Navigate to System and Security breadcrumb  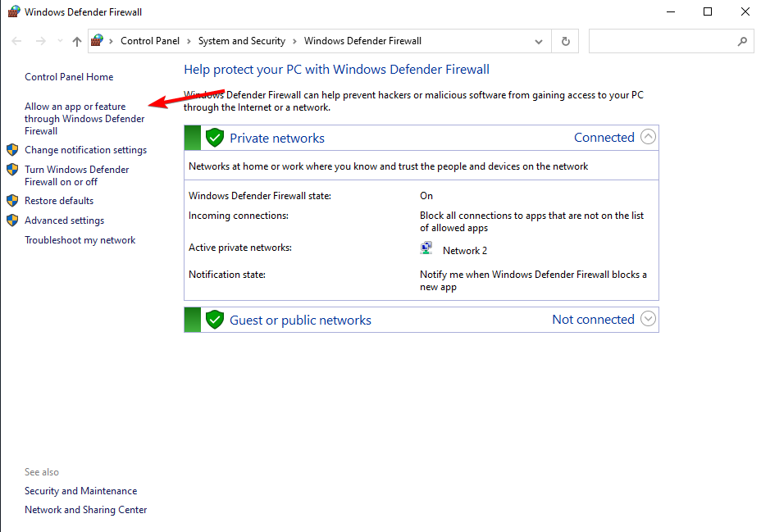(x=242, y=41)
